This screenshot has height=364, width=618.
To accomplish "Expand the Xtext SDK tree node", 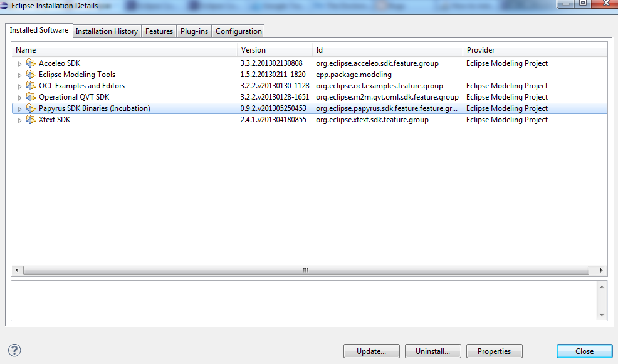I will [x=19, y=120].
